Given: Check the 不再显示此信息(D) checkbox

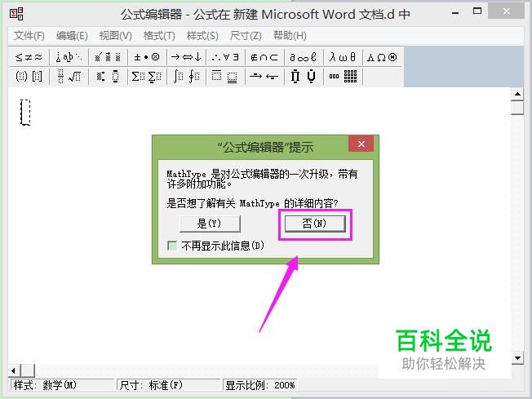Looking at the screenshot, I should click(172, 246).
